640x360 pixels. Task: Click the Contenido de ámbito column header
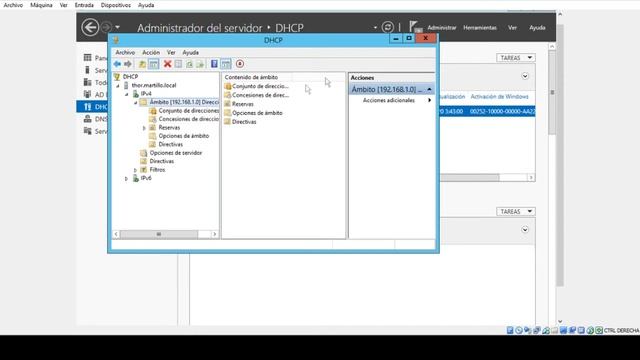click(257, 77)
